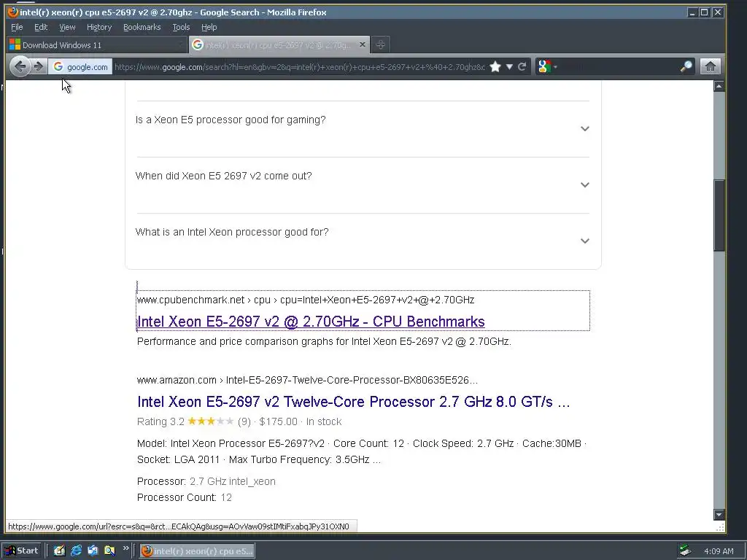This screenshot has width=747, height=560.
Task: Click the third quick launch icon on taskbar
Action: 93,551
